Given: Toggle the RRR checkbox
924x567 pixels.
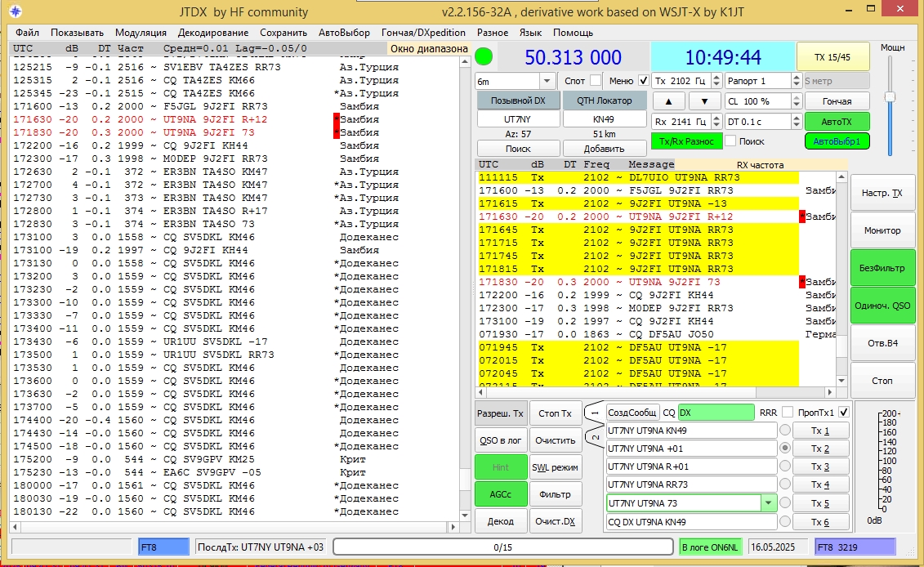Looking at the screenshot, I should 788,413.
